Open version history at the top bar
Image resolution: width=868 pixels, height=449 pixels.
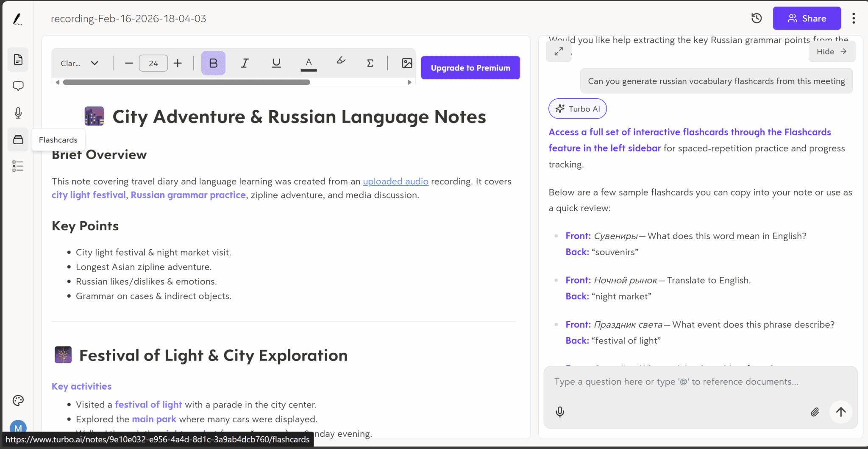click(x=757, y=18)
